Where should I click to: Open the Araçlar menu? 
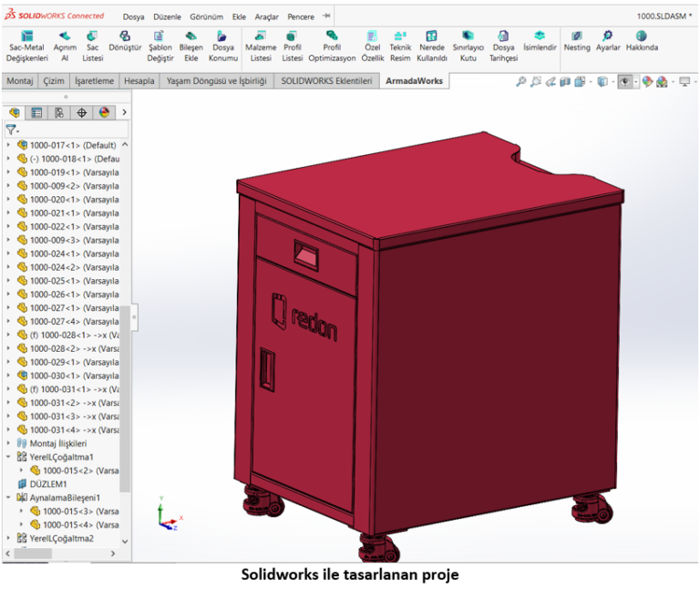[x=267, y=16]
